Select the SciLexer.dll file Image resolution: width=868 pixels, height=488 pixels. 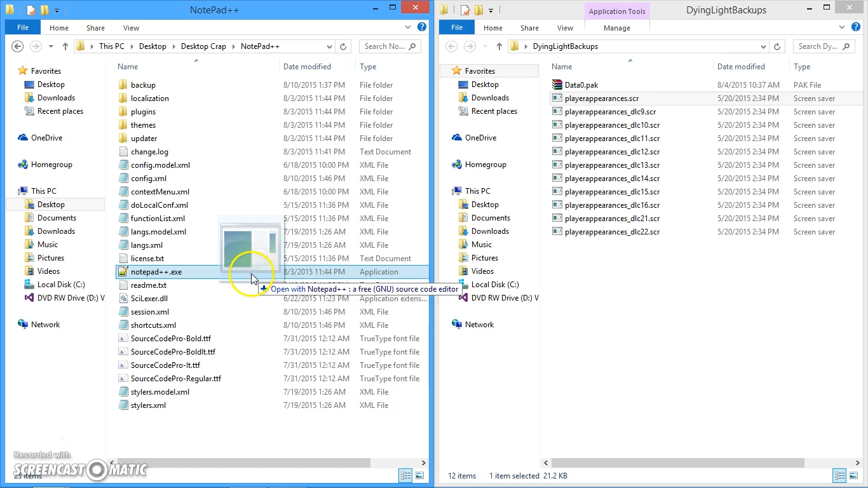coord(149,299)
